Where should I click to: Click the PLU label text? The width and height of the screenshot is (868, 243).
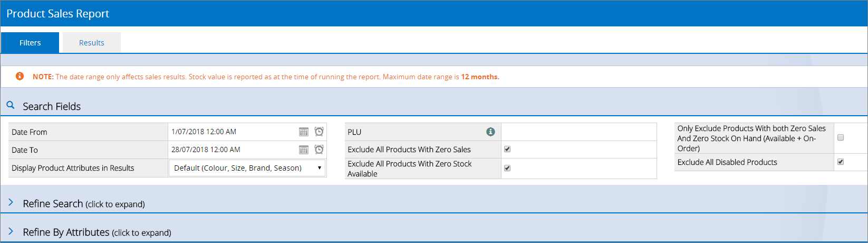354,132
